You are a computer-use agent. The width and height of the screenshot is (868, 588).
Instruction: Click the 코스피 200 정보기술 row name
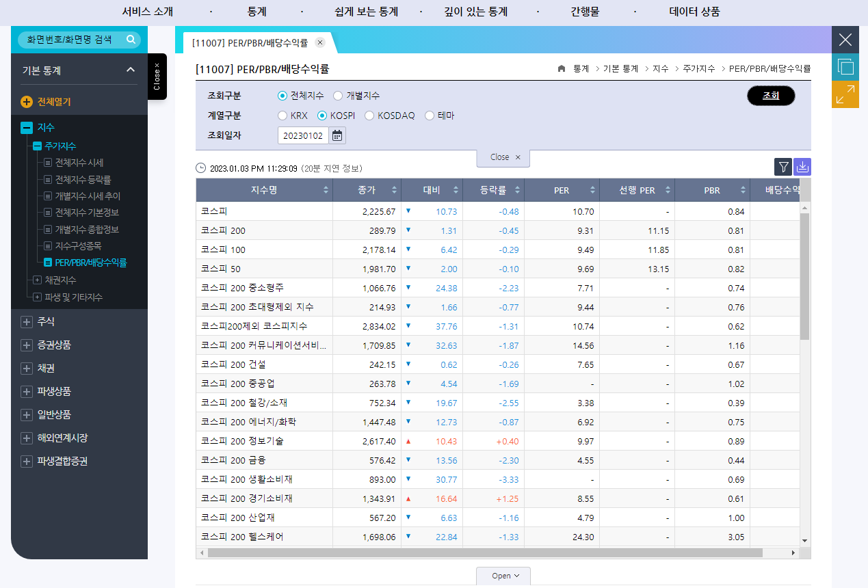point(242,441)
